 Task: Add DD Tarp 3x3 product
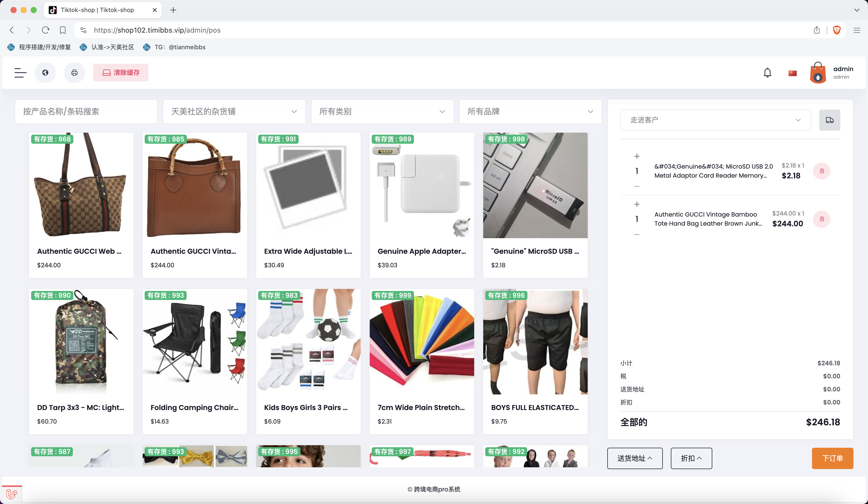coord(81,361)
